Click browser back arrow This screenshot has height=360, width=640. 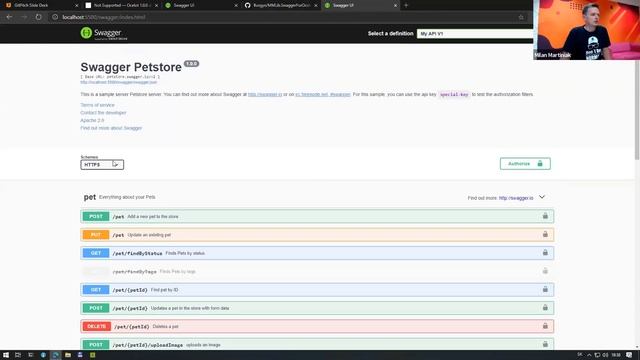(x=9, y=17)
